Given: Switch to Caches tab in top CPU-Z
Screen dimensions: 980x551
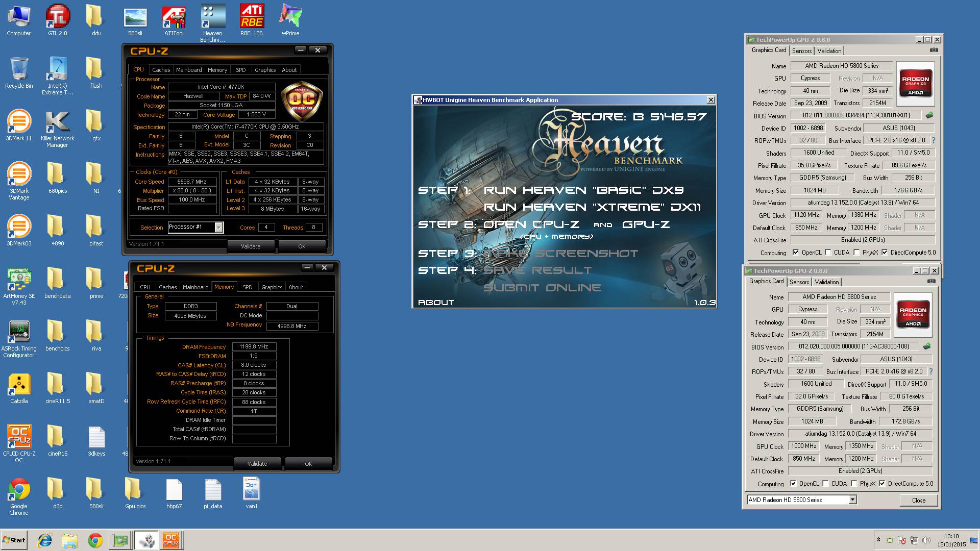Looking at the screenshot, I should point(161,70).
